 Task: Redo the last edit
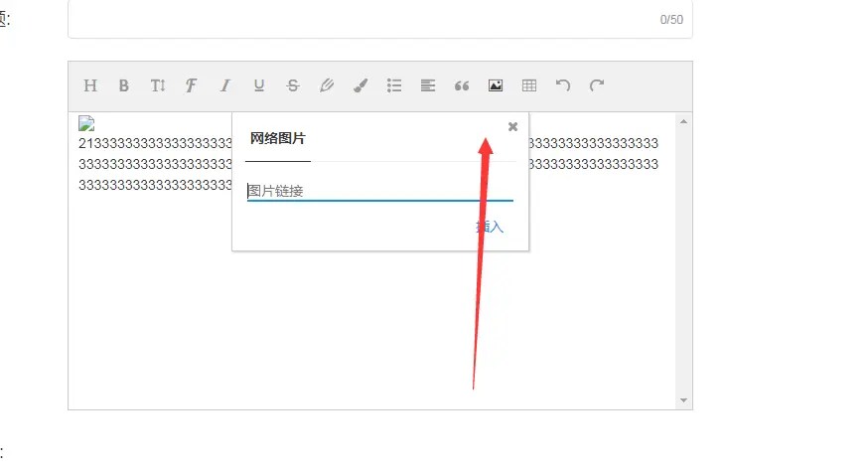coord(597,85)
